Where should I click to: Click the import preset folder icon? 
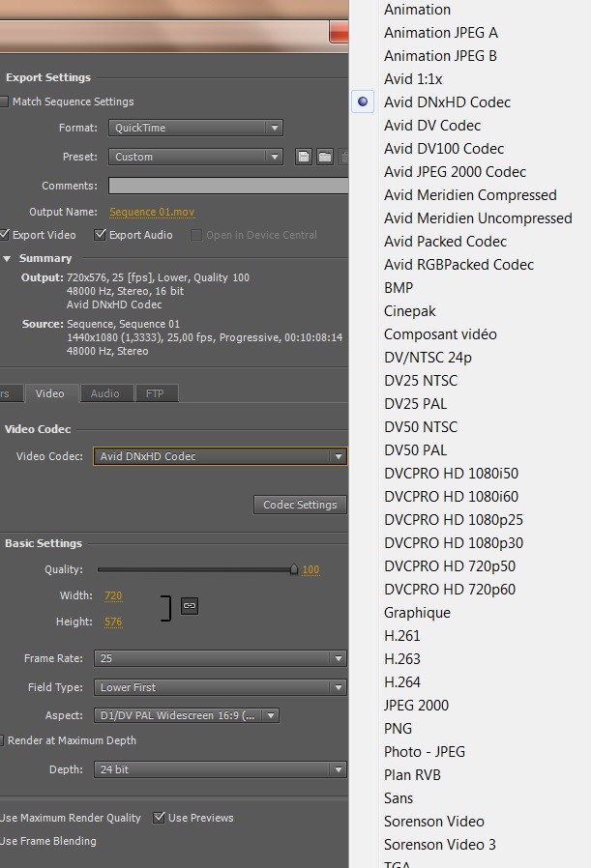tap(325, 157)
